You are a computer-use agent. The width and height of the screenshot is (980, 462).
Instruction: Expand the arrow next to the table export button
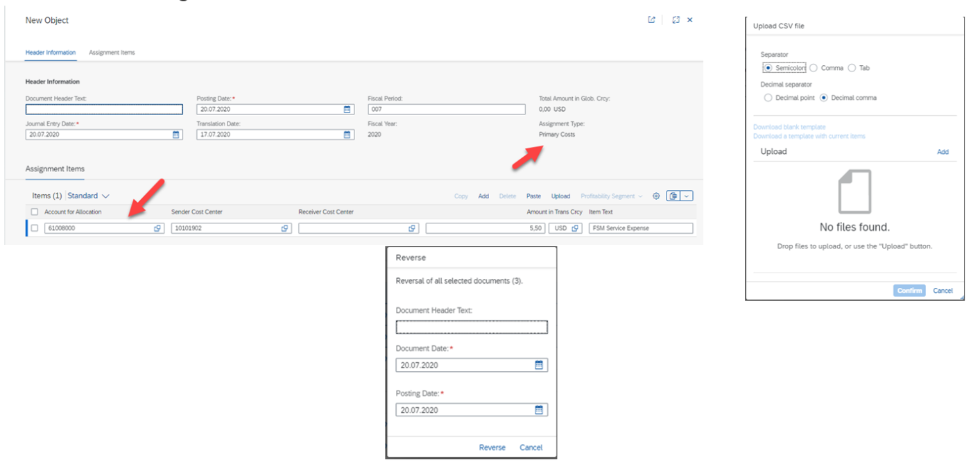coord(687,196)
